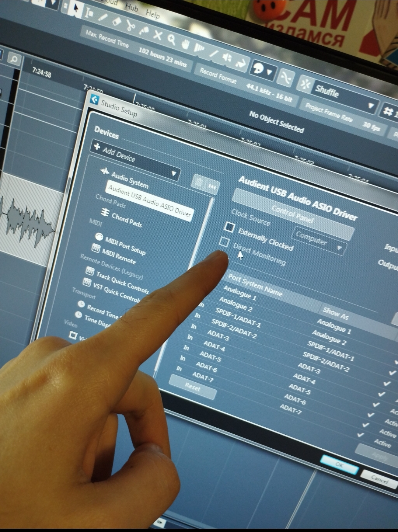Image resolution: width=398 pixels, height=532 pixels.
Task: Click the 30 fps project frame rate value
Action: (371, 126)
